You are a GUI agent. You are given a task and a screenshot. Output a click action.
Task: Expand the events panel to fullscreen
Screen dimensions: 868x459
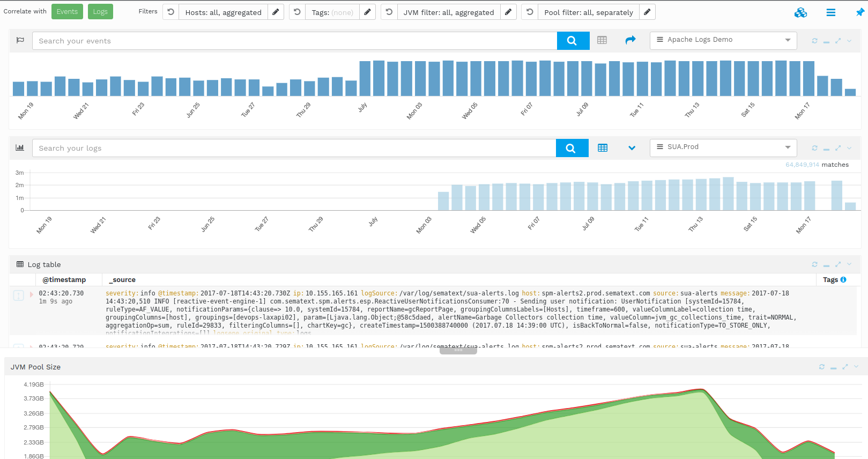point(838,41)
